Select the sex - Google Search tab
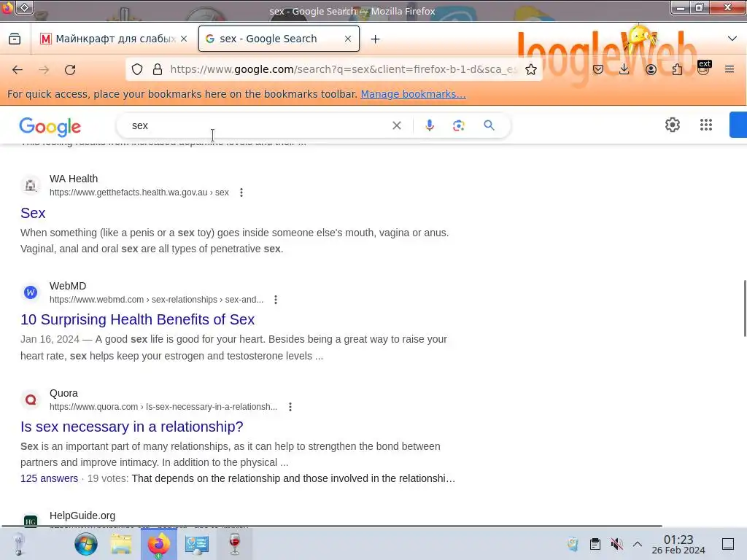The width and height of the screenshot is (747, 560). pyautogui.click(x=279, y=39)
